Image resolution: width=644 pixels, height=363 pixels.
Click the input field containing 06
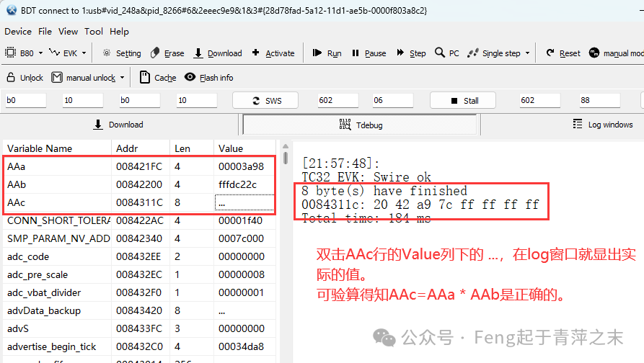[392, 101]
